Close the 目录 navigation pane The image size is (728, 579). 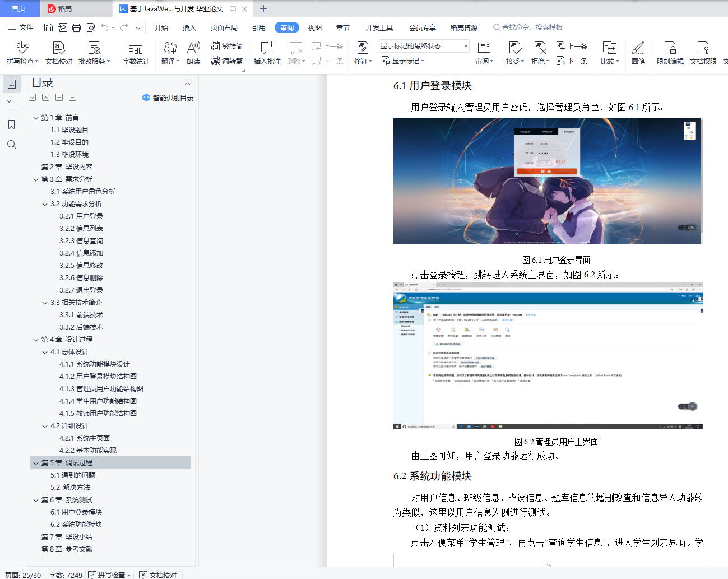point(187,82)
